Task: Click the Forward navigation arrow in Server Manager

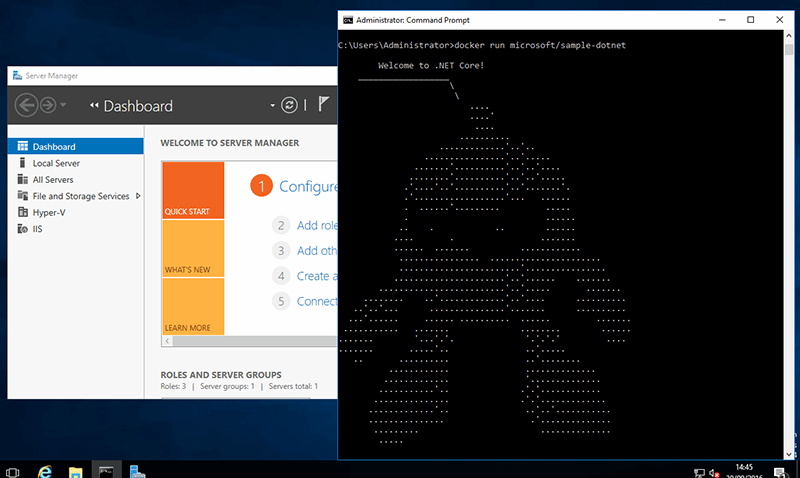Action: 47,105
